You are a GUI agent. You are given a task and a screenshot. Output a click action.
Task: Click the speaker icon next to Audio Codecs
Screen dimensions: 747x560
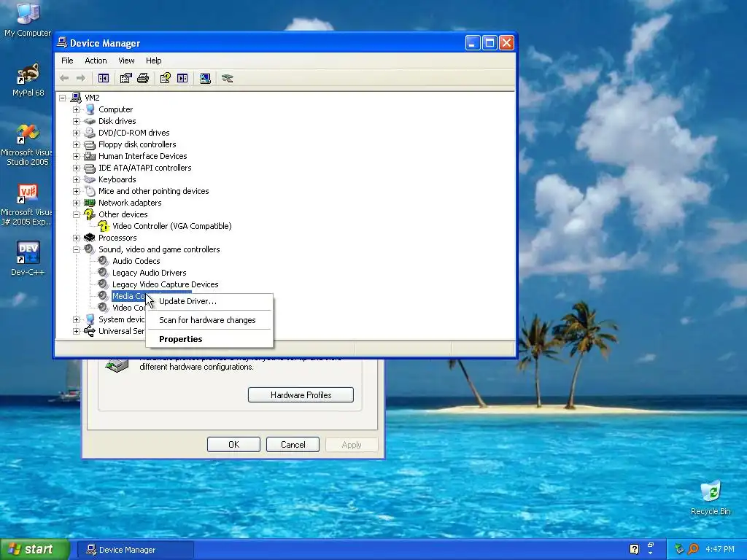click(x=104, y=261)
